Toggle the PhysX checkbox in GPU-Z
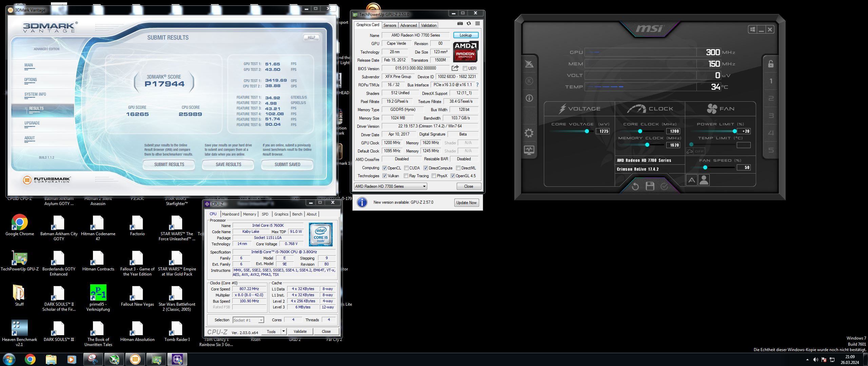The image size is (868, 366). [x=434, y=176]
